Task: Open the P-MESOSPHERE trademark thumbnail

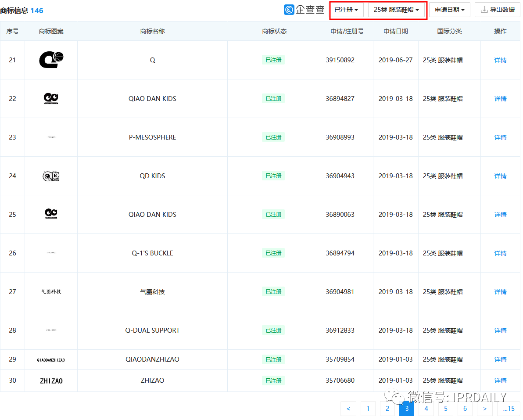Action: (x=51, y=137)
